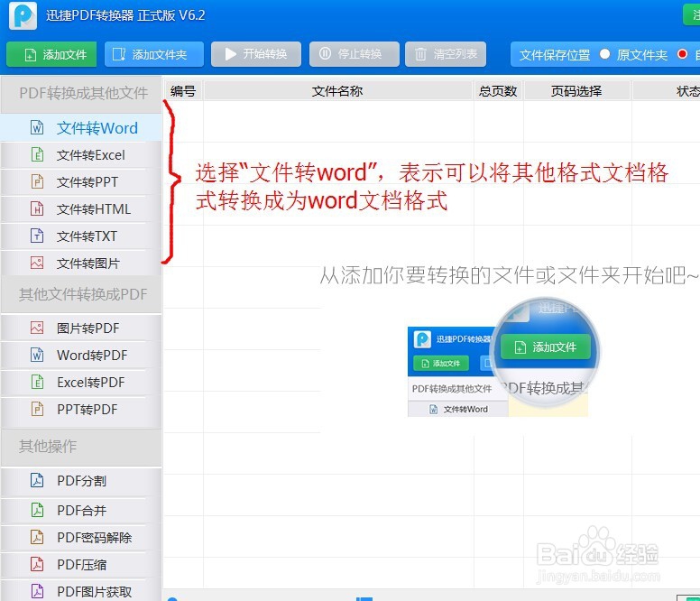Open 图片转PDF text label
Image resolution: width=700 pixels, height=601 pixels.
pyautogui.click(x=87, y=328)
